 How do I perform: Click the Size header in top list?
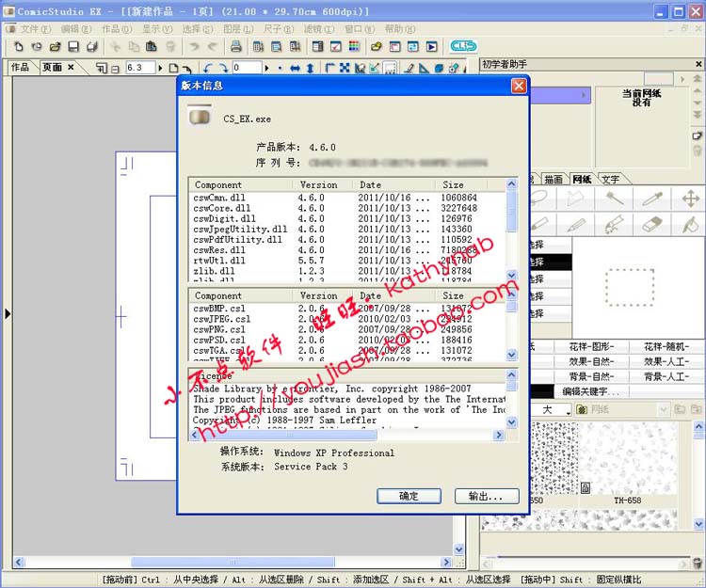point(461,185)
